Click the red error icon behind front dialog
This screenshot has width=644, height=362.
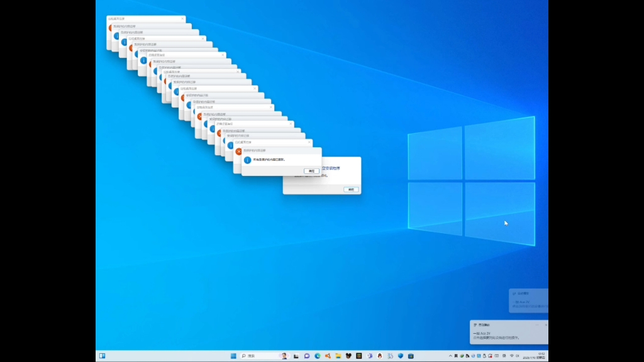[x=238, y=151]
